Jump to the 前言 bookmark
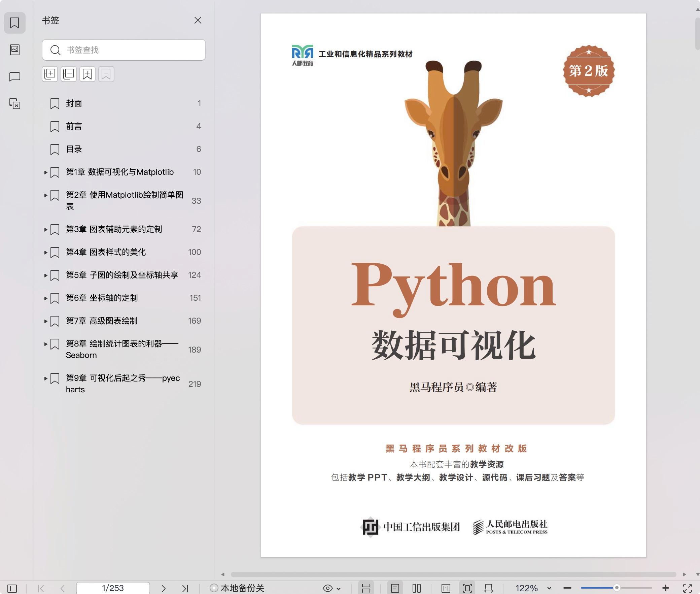 tap(74, 126)
